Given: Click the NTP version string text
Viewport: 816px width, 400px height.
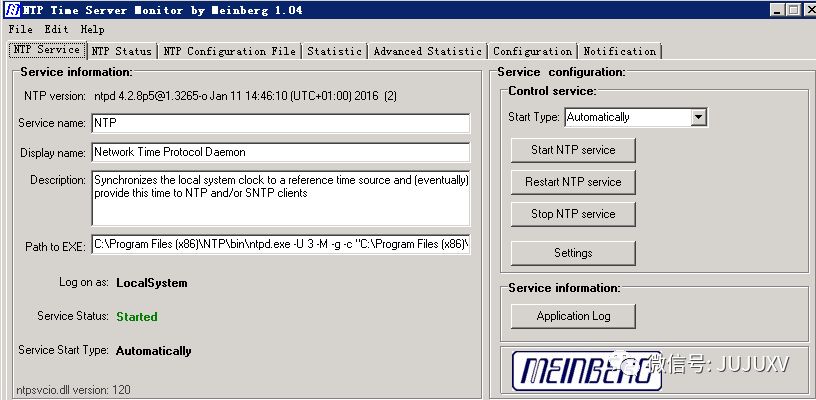Looking at the screenshot, I should point(245,96).
